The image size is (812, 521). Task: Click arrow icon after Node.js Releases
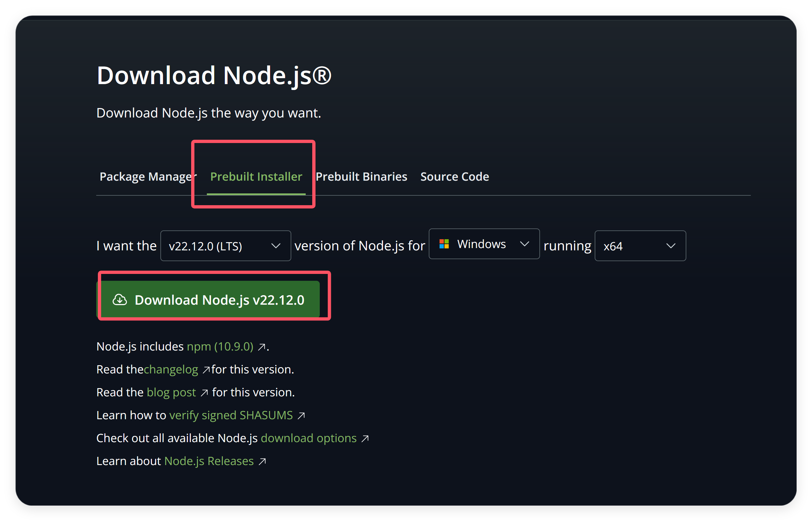[262, 462]
